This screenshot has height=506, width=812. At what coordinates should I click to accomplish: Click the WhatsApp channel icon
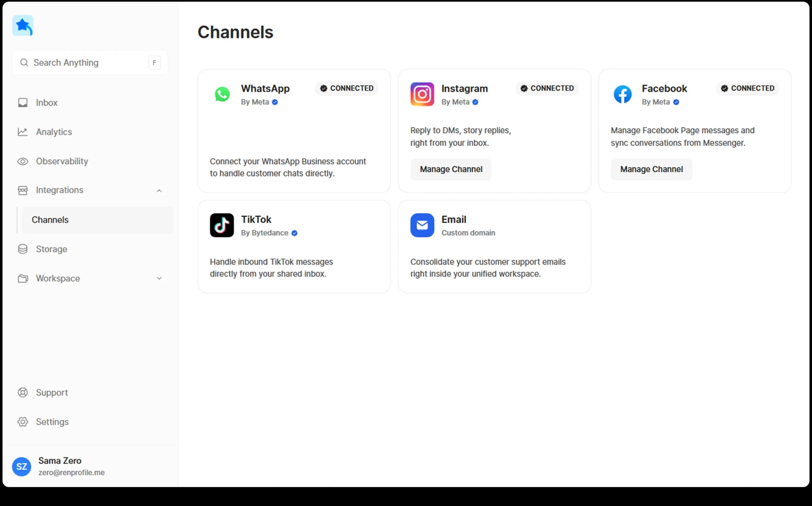[222, 94]
